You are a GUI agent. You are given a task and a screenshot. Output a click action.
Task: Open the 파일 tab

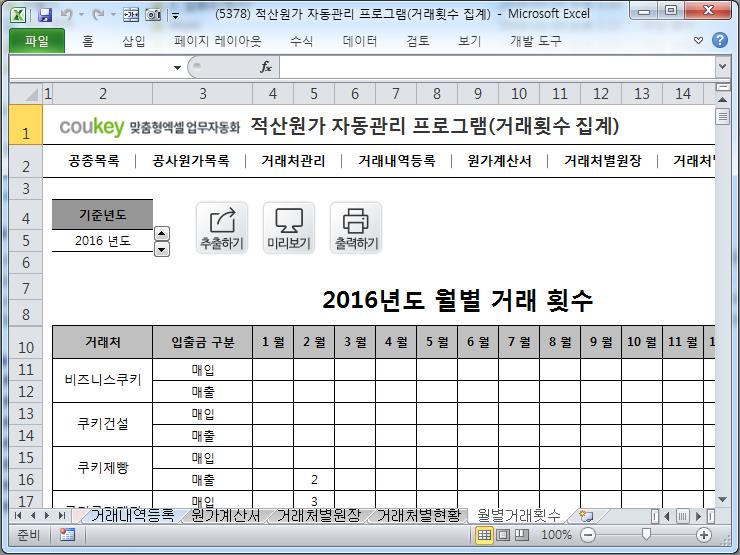[37, 41]
